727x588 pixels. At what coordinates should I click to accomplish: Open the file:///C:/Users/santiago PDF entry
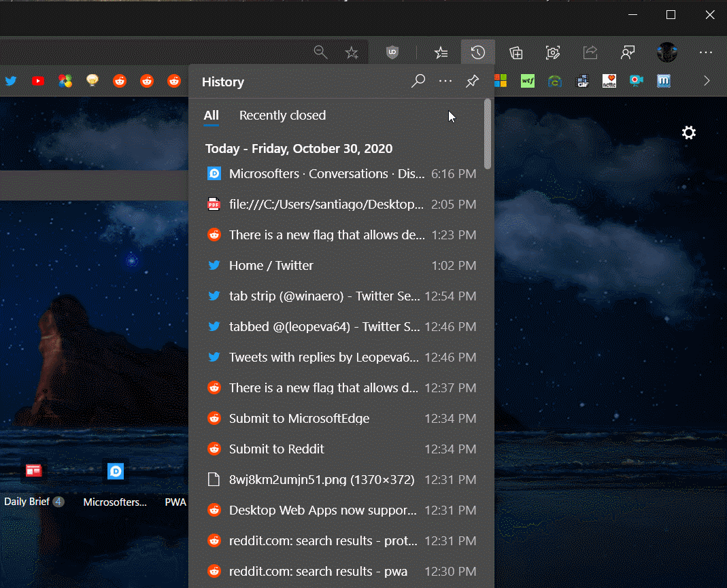tap(341, 205)
